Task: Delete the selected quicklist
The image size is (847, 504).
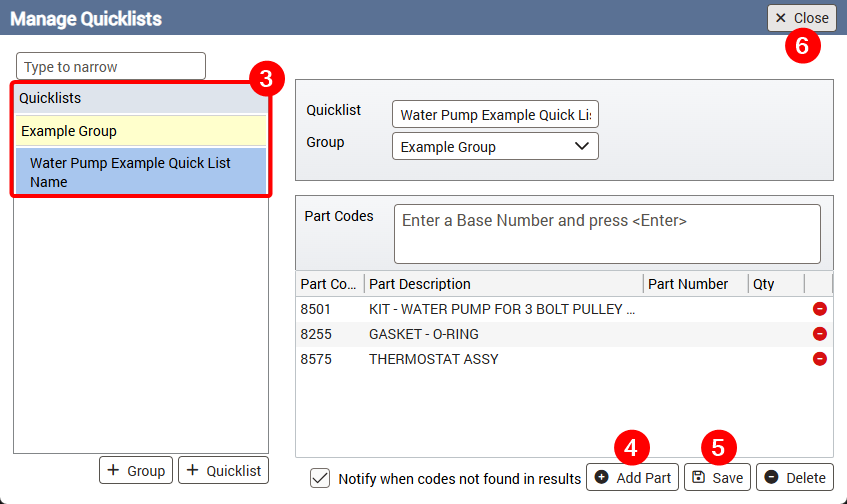Action: click(x=795, y=478)
